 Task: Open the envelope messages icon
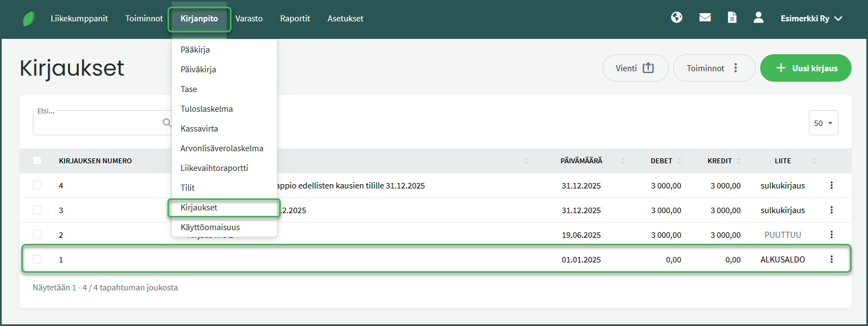pyautogui.click(x=705, y=18)
